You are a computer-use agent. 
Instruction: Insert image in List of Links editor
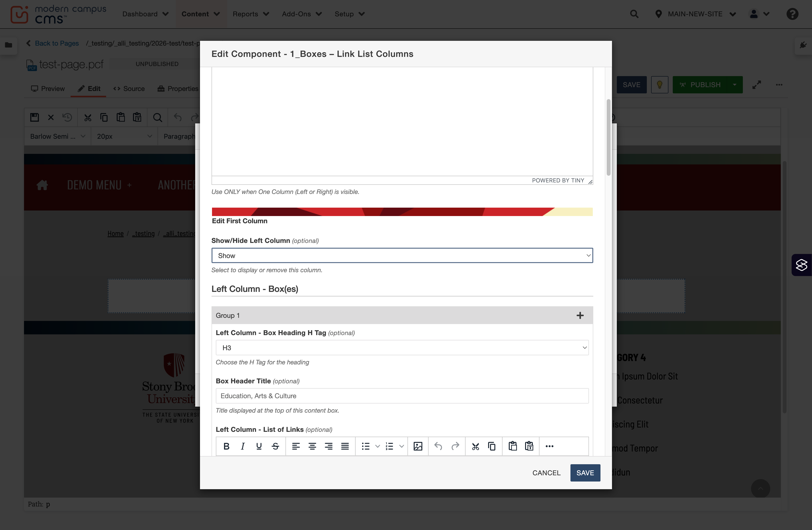click(x=418, y=446)
